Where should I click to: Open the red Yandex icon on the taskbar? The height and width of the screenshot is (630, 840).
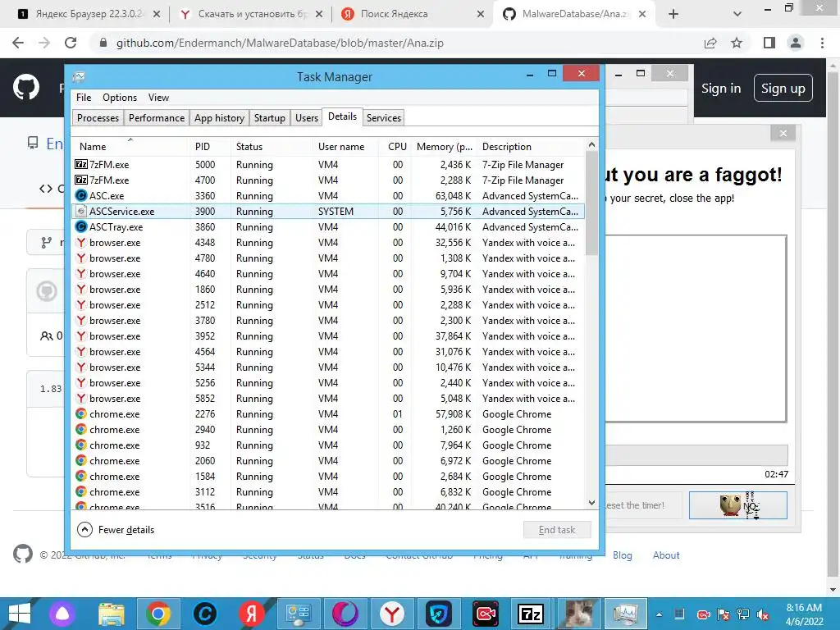tap(251, 614)
